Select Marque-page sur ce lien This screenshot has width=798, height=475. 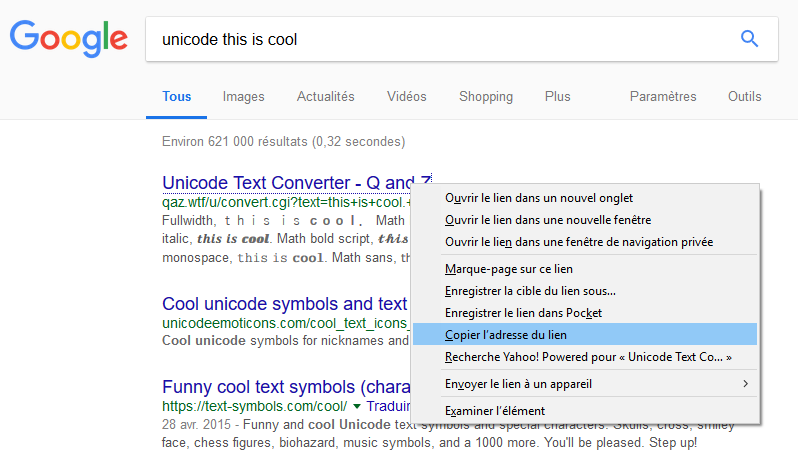[x=509, y=269]
